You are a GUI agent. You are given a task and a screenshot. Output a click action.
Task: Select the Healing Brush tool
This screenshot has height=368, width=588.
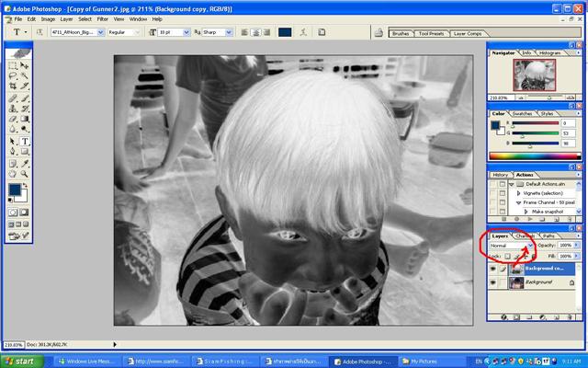(13, 98)
